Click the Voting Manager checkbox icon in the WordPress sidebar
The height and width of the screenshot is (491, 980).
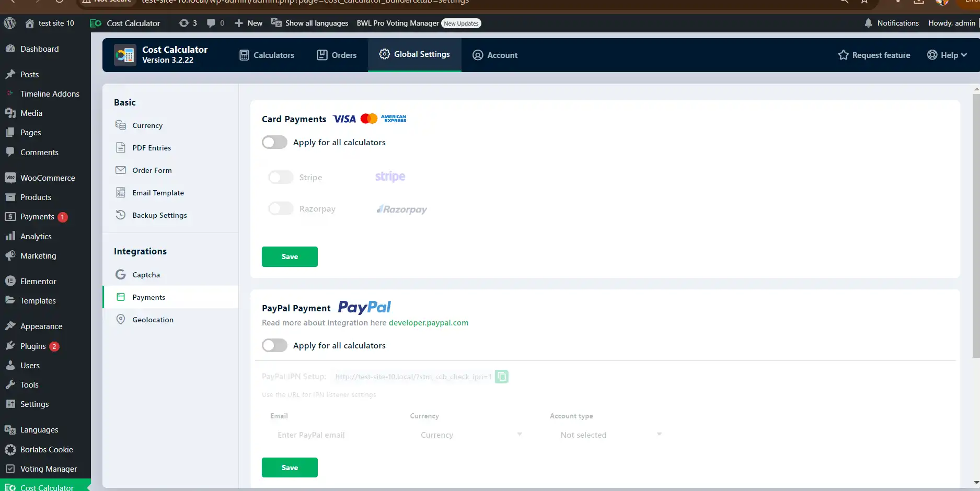(10, 469)
